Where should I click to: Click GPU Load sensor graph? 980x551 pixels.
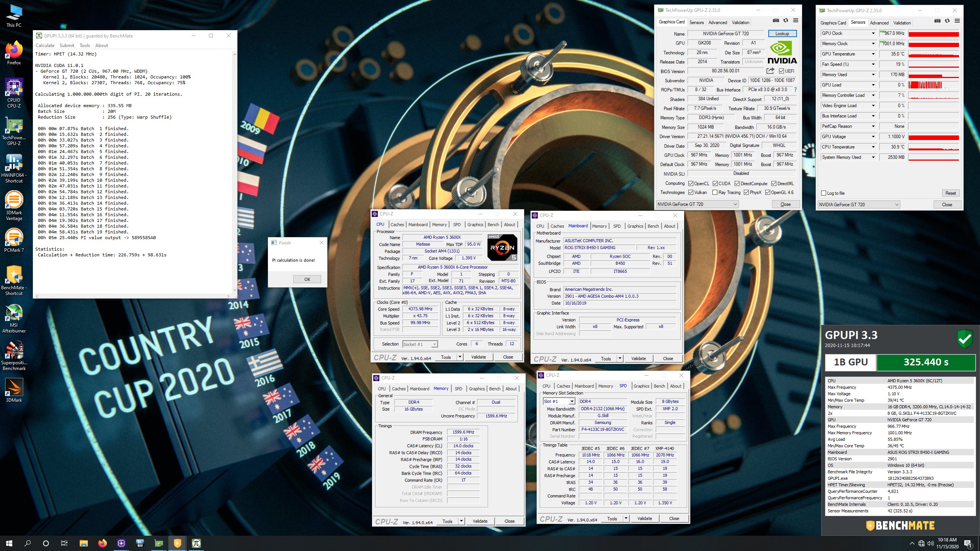tap(933, 85)
